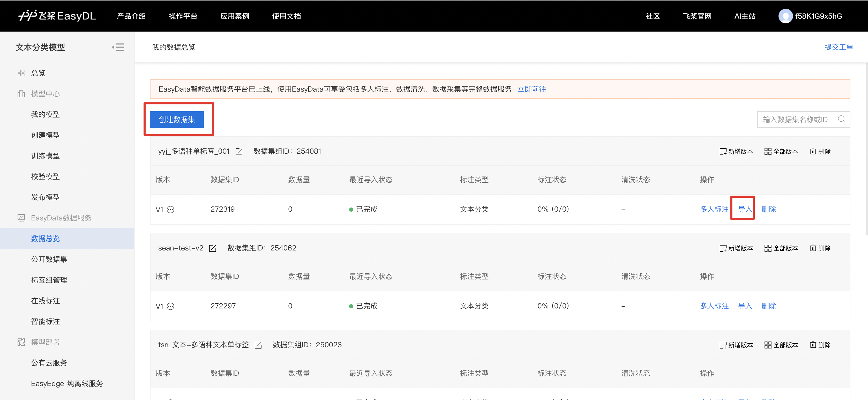
Task: Go to AI主站 in top navigation
Action: [x=745, y=16]
